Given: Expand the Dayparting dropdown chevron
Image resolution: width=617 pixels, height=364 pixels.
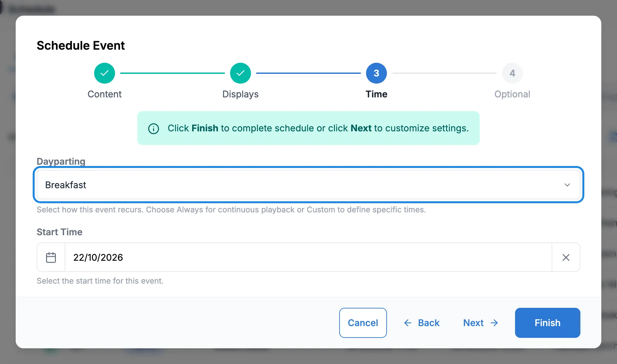Looking at the screenshot, I should click(567, 185).
